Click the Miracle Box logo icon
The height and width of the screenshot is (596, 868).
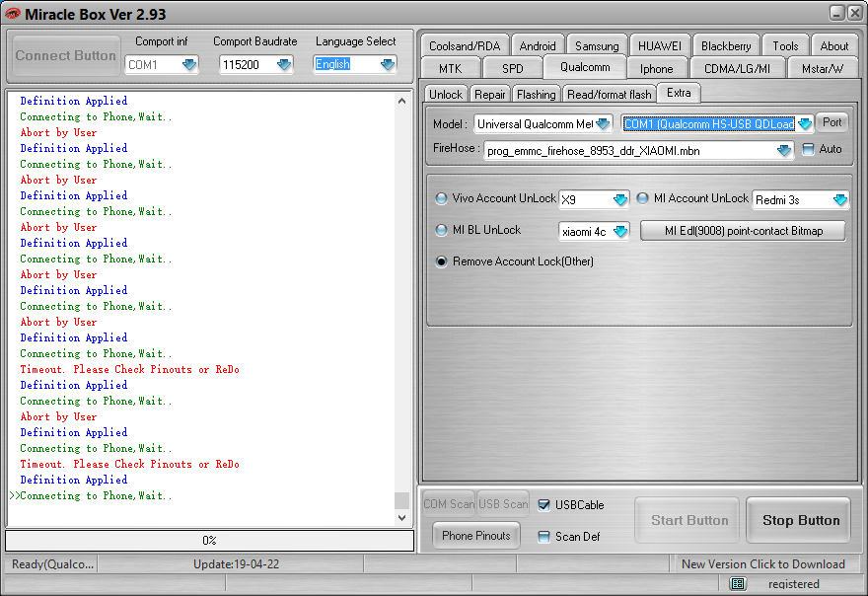pos(12,13)
